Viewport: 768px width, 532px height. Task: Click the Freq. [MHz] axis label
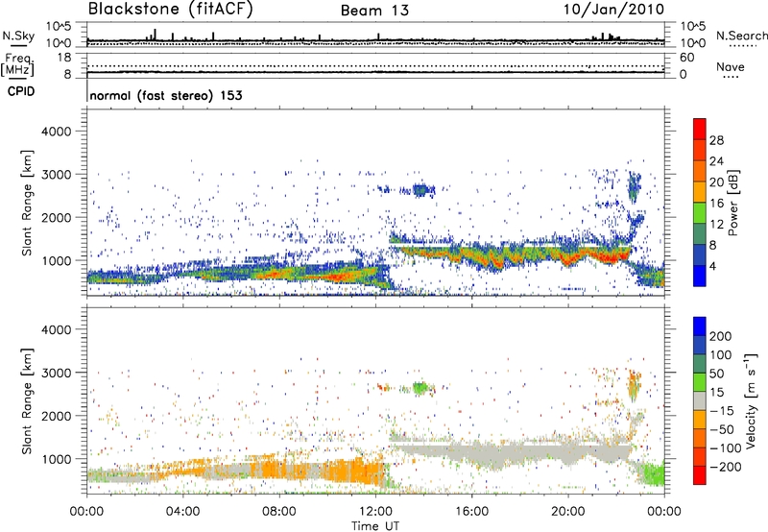18,64
